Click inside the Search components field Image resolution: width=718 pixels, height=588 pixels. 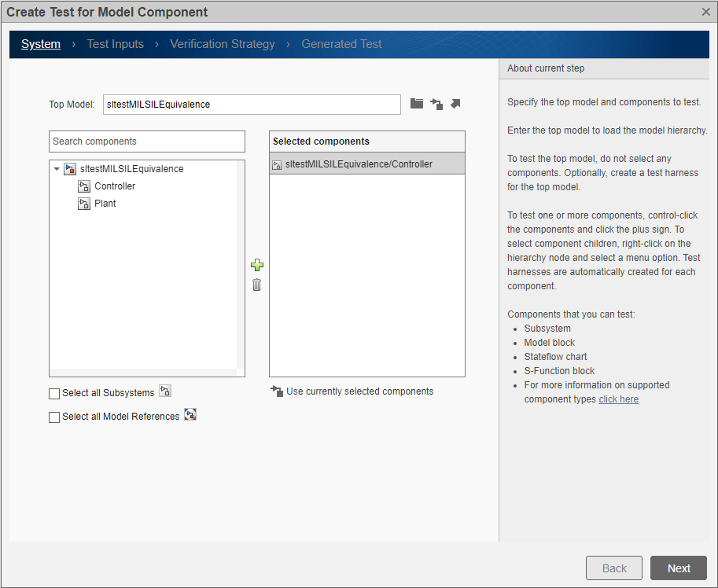pyautogui.click(x=146, y=141)
